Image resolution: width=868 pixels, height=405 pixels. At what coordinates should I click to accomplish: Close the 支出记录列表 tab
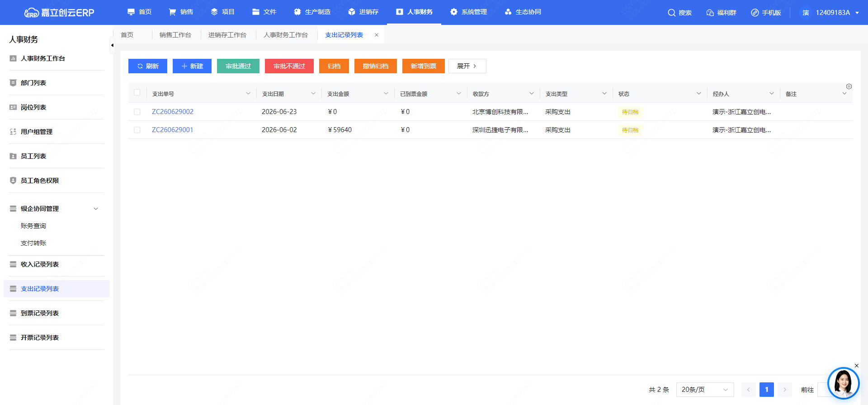click(377, 35)
